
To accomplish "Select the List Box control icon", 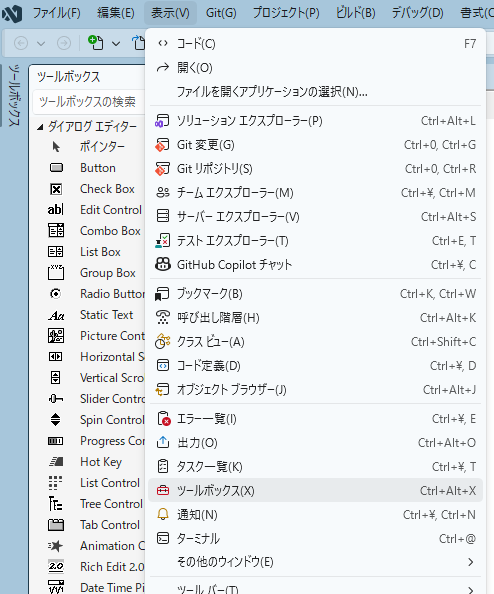I will tap(56, 252).
